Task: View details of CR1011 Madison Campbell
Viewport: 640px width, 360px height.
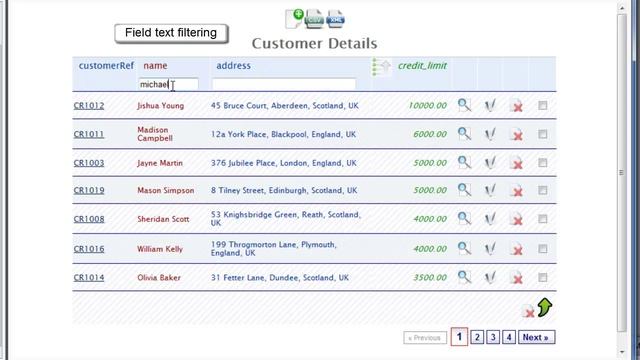Action: tap(464, 134)
